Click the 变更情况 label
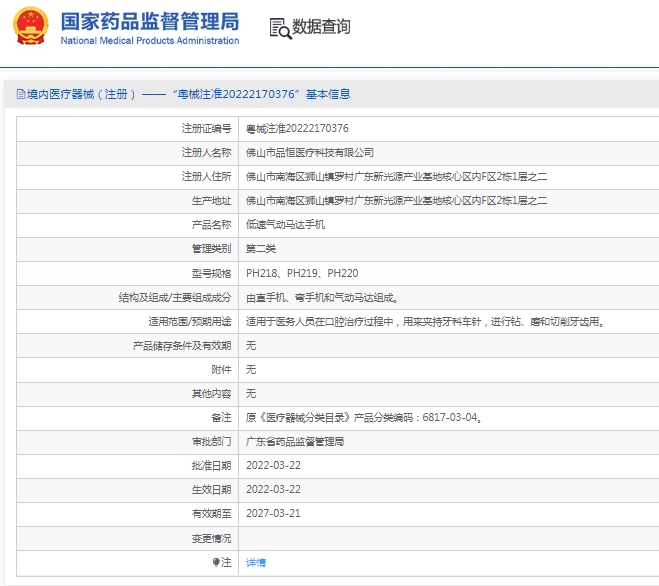The image size is (659, 586). (x=211, y=538)
